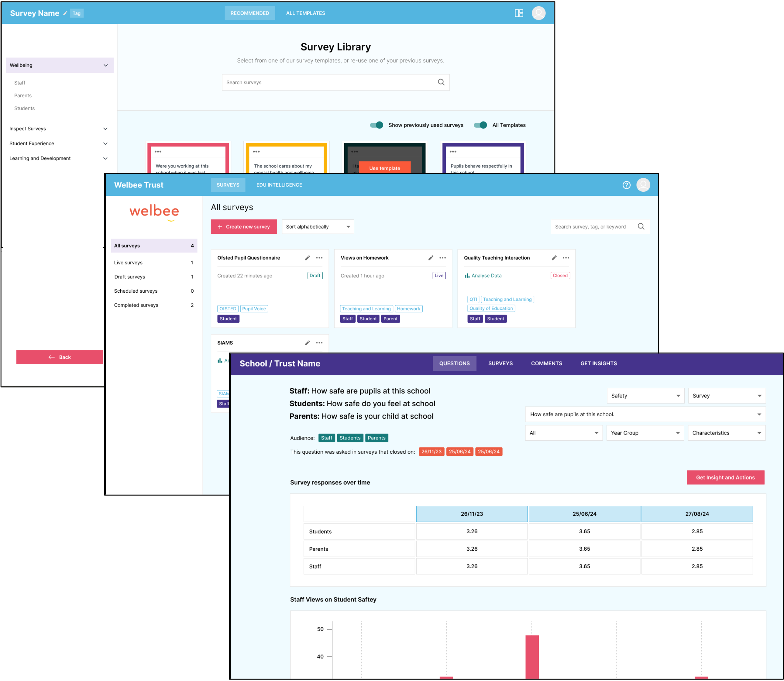Click Create new survey button
This screenshot has height=681, width=784.
click(244, 227)
